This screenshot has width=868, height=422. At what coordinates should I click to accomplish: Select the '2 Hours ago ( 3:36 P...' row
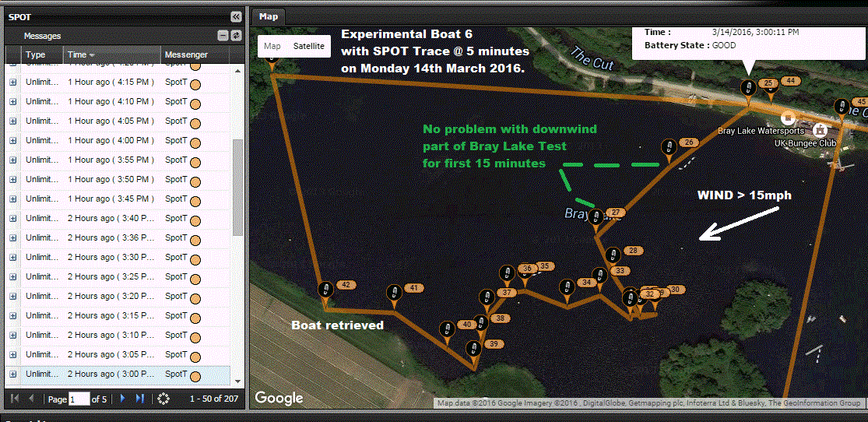[x=118, y=237]
